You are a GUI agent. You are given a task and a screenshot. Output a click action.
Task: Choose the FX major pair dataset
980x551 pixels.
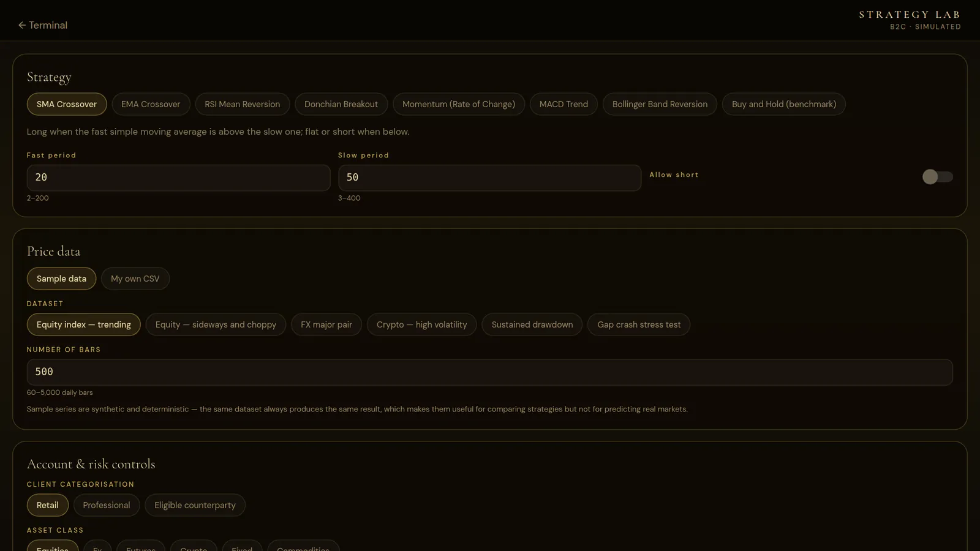[326, 324]
